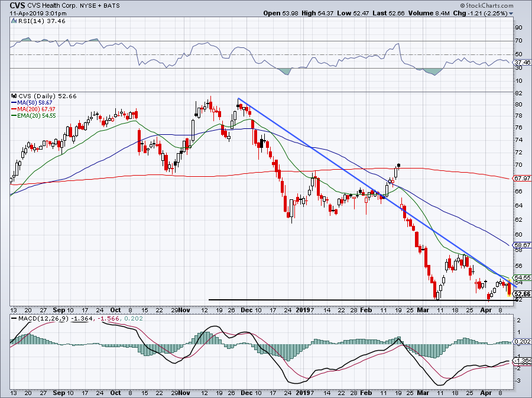Click the 67.97 price tag on right axis
Viewport: 532px width, 398px height.
[x=522, y=178]
